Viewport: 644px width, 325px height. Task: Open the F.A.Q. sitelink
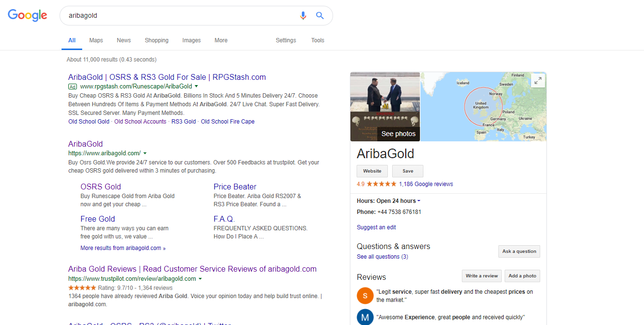pyautogui.click(x=224, y=219)
